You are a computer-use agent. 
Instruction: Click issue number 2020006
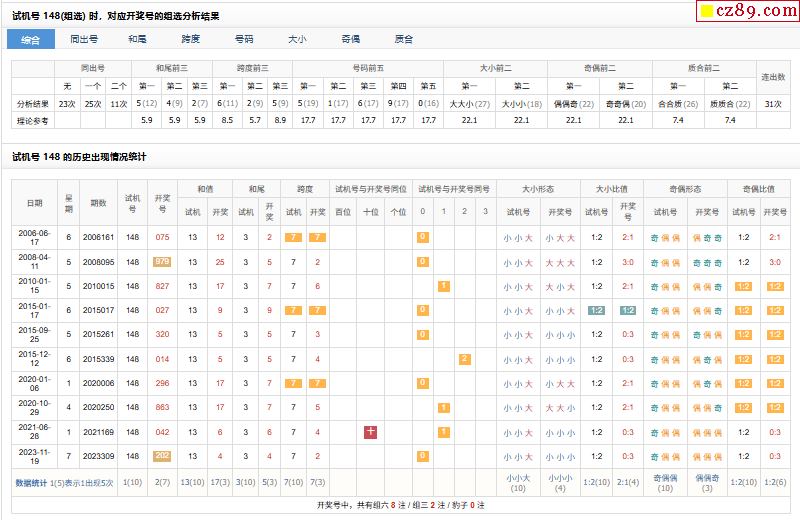click(98, 383)
